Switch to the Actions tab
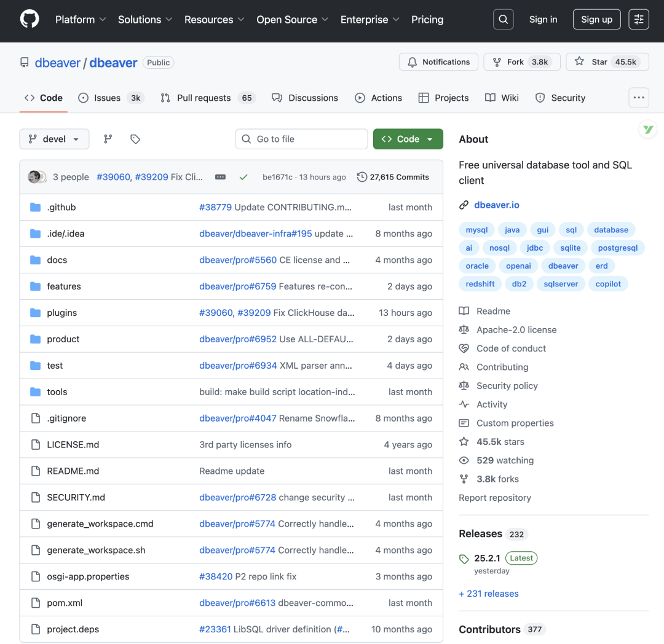 pyautogui.click(x=378, y=98)
